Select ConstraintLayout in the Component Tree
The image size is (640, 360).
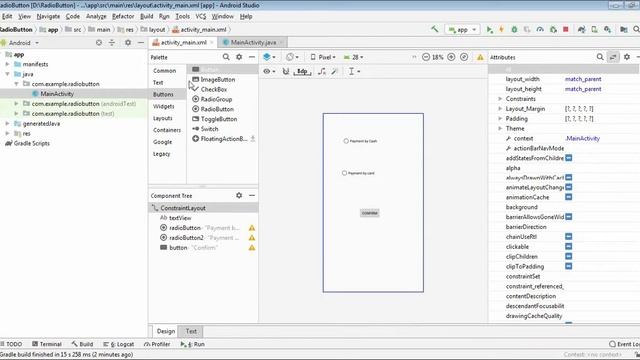point(203,208)
